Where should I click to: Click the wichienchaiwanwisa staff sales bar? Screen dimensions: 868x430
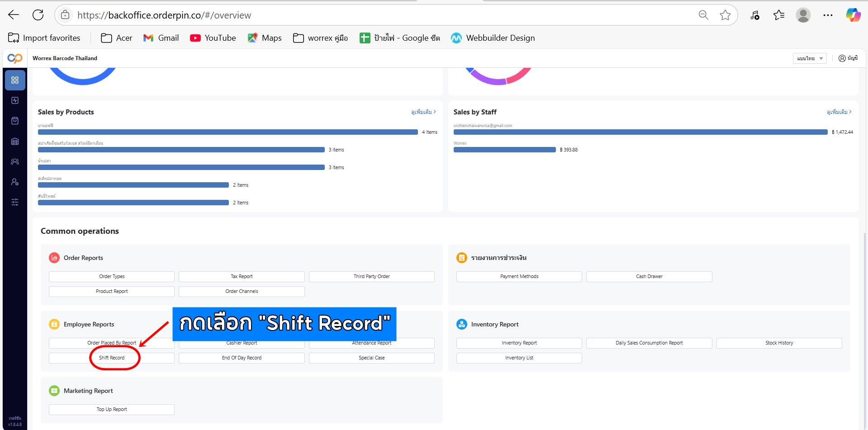(640, 132)
